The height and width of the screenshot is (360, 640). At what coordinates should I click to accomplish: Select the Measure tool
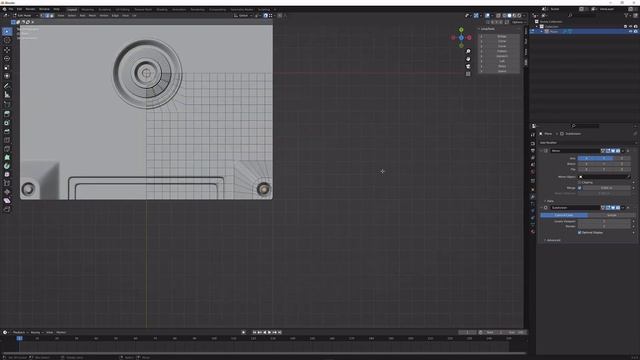coord(7,95)
